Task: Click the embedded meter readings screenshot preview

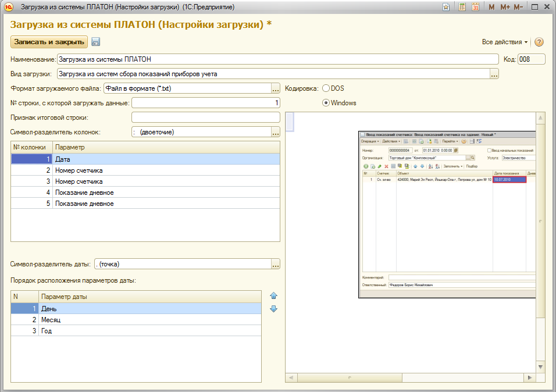Action: click(447, 215)
